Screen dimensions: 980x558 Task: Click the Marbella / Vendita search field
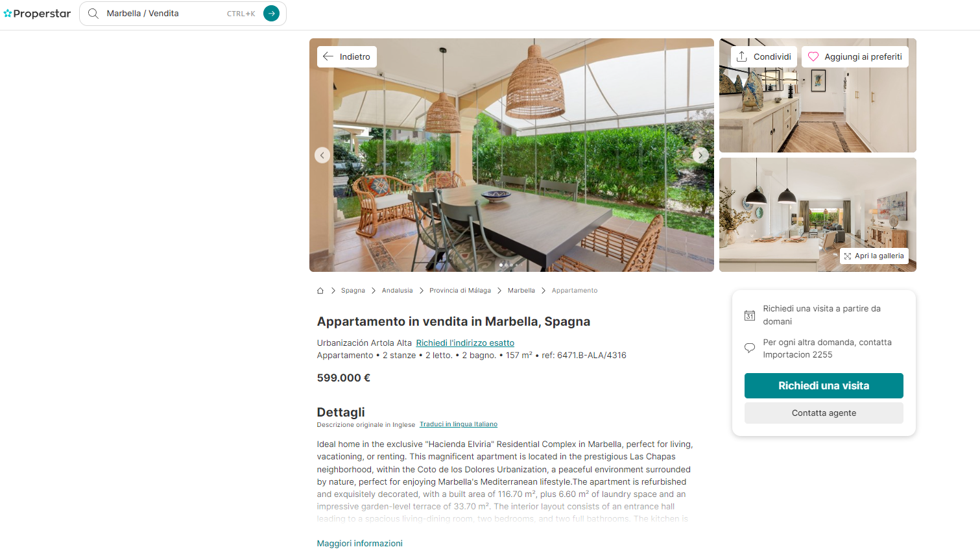tap(165, 14)
